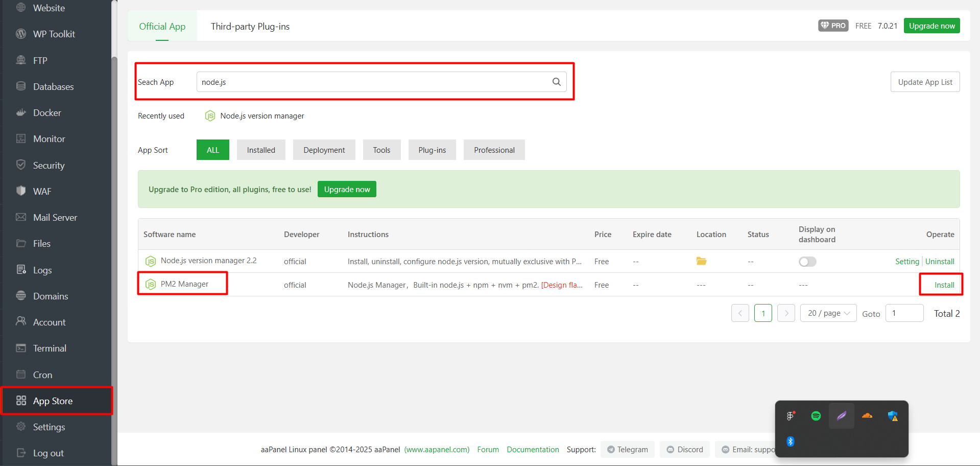Select the Installed filter button
The height and width of the screenshot is (466, 980).
point(261,149)
